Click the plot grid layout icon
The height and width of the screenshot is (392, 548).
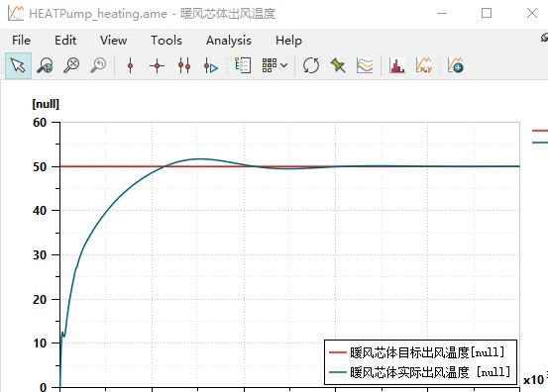(x=270, y=65)
